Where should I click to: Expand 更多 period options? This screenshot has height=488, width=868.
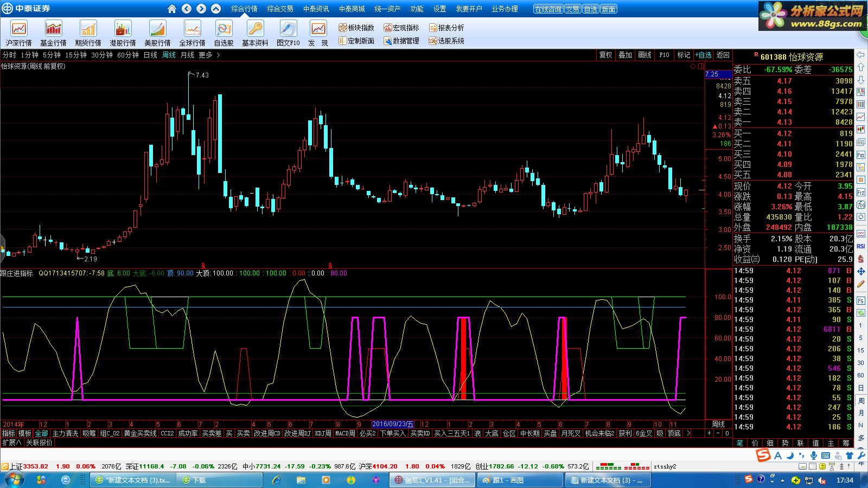209,55
